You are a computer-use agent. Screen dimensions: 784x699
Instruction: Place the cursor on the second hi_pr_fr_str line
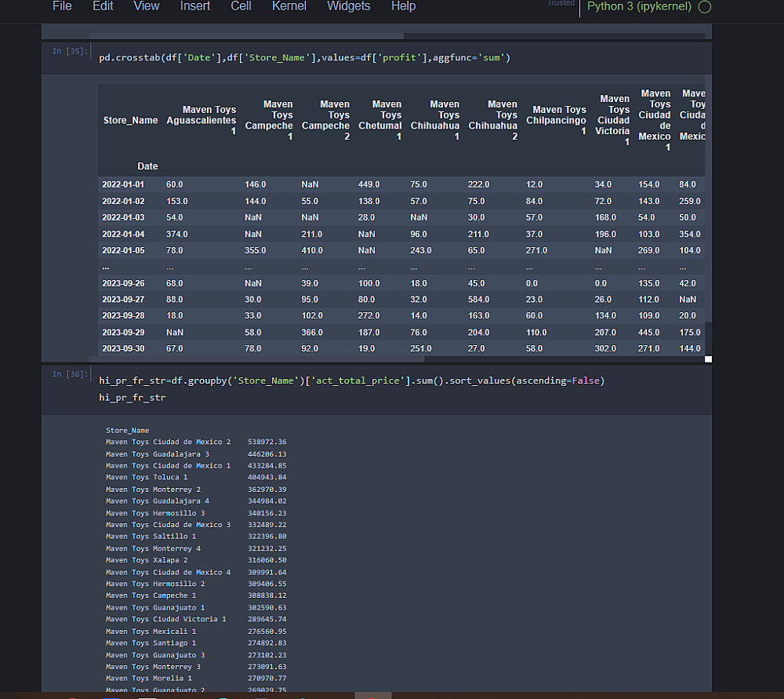point(132,397)
